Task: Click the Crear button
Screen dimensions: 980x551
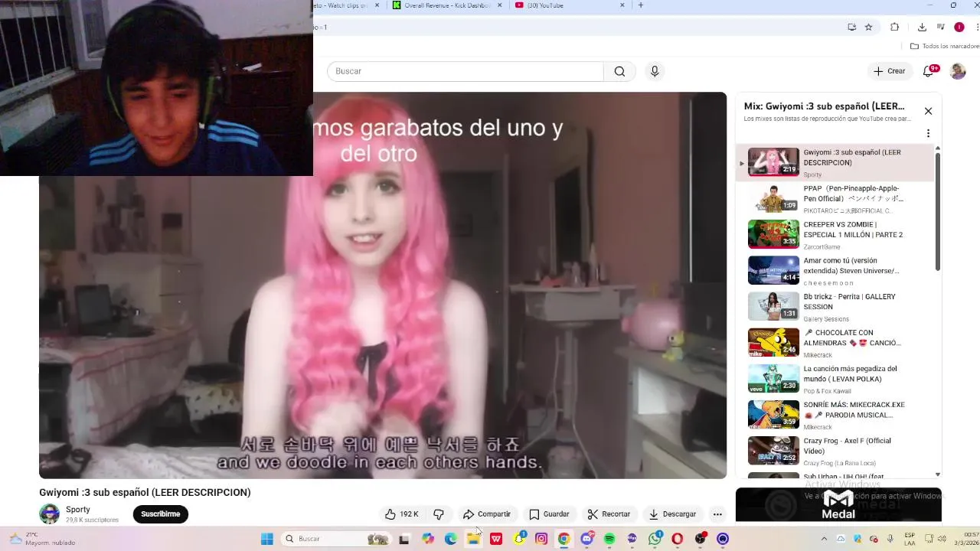Action: (890, 71)
